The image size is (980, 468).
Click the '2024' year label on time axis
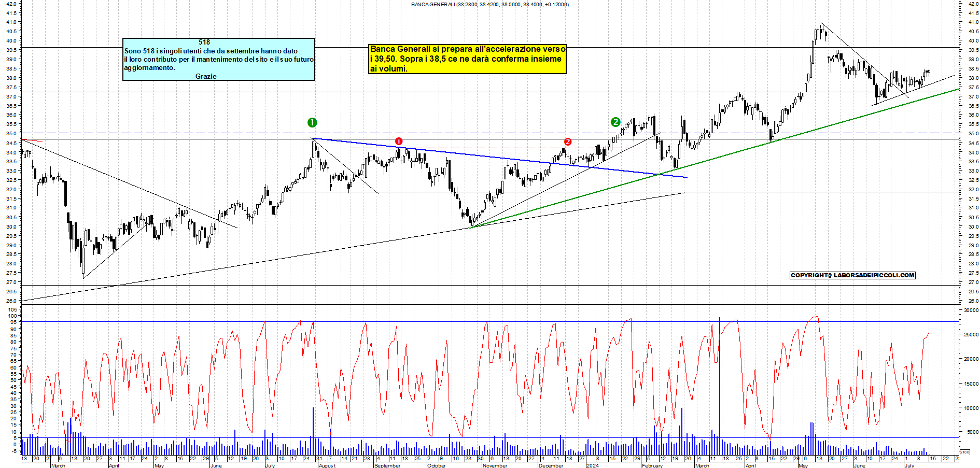click(592, 465)
